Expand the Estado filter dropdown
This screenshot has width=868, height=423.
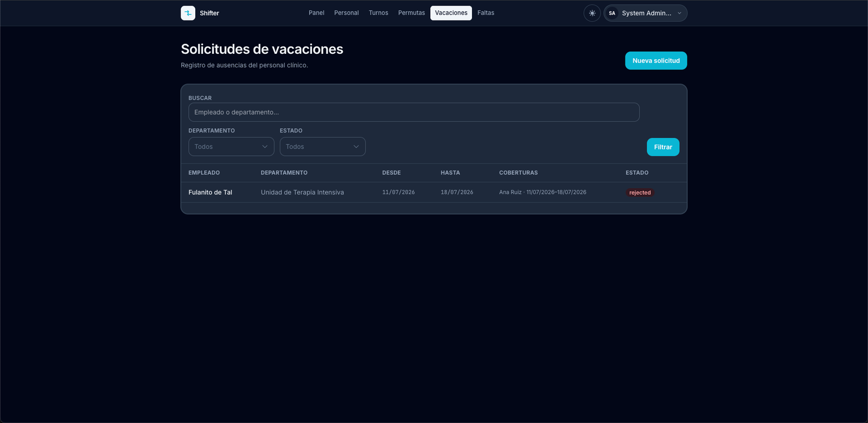point(322,147)
